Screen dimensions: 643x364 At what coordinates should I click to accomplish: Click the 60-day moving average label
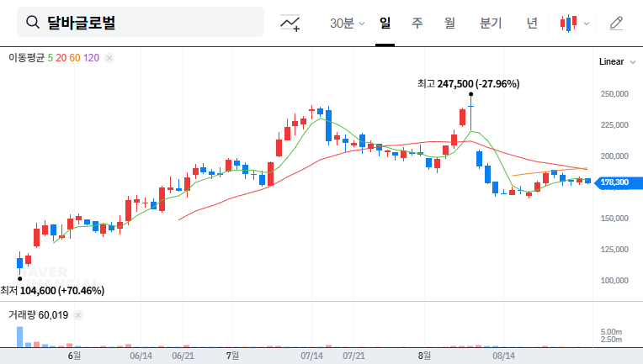click(x=75, y=58)
